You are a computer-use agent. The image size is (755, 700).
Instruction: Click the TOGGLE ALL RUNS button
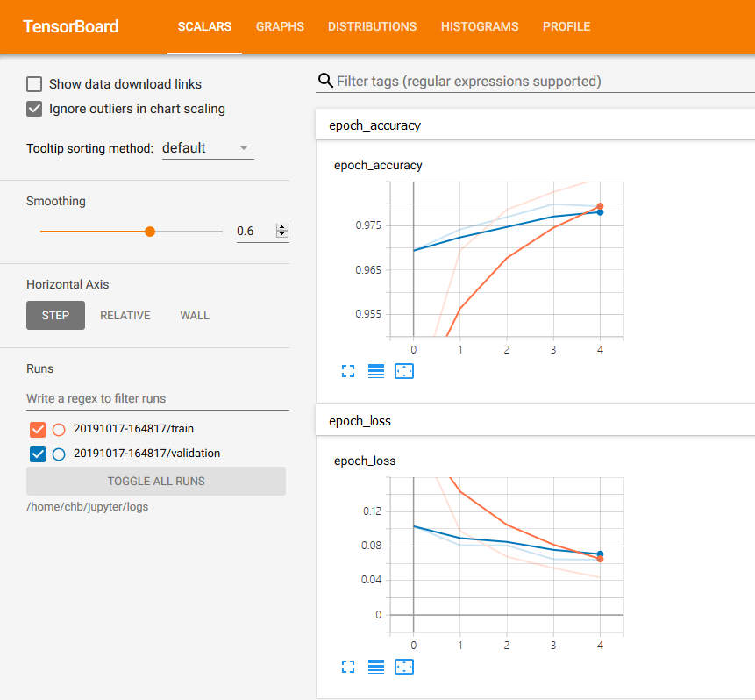pyautogui.click(x=155, y=481)
